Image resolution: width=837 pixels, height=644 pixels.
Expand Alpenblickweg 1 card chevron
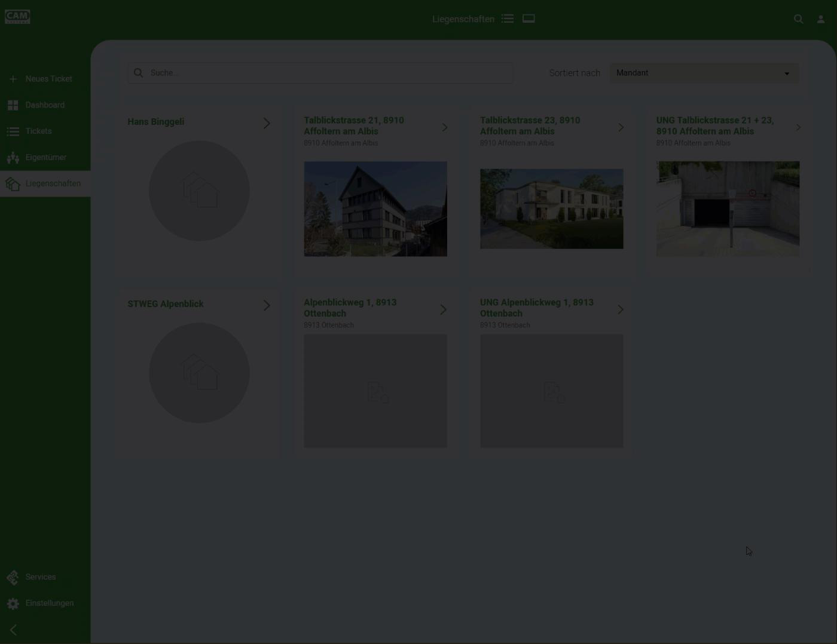(443, 309)
